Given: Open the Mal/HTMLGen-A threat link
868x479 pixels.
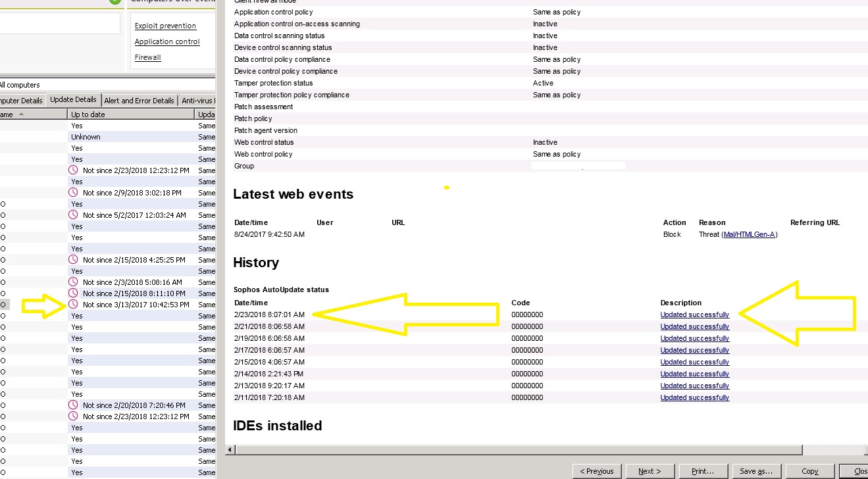Looking at the screenshot, I should 749,235.
